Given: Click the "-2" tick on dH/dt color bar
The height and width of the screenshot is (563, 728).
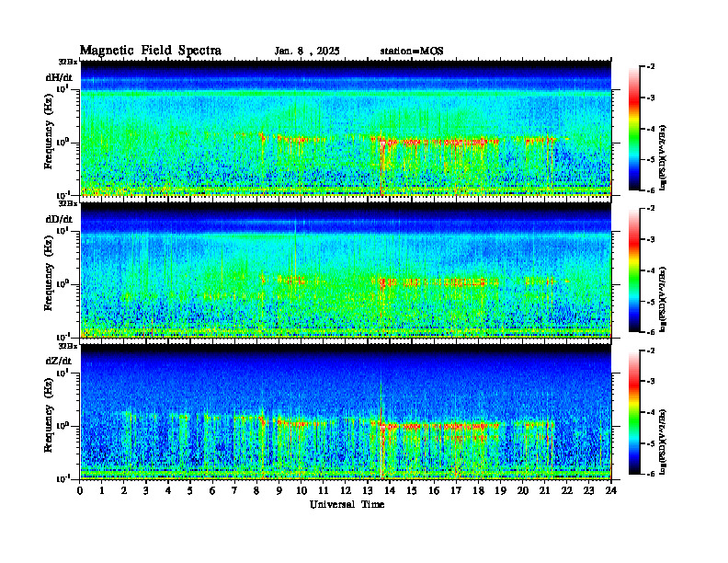Looking at the screenshot, I should 651,67.
